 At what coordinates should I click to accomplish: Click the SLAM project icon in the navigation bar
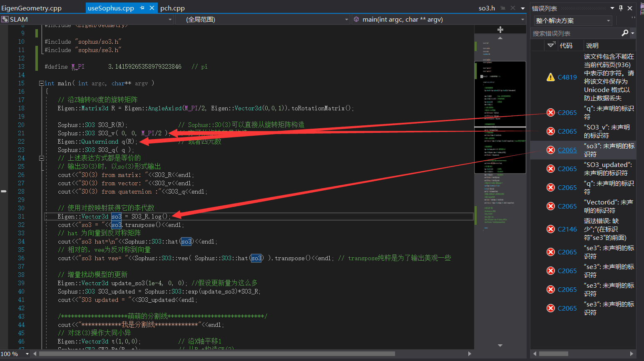coord(5,19)
